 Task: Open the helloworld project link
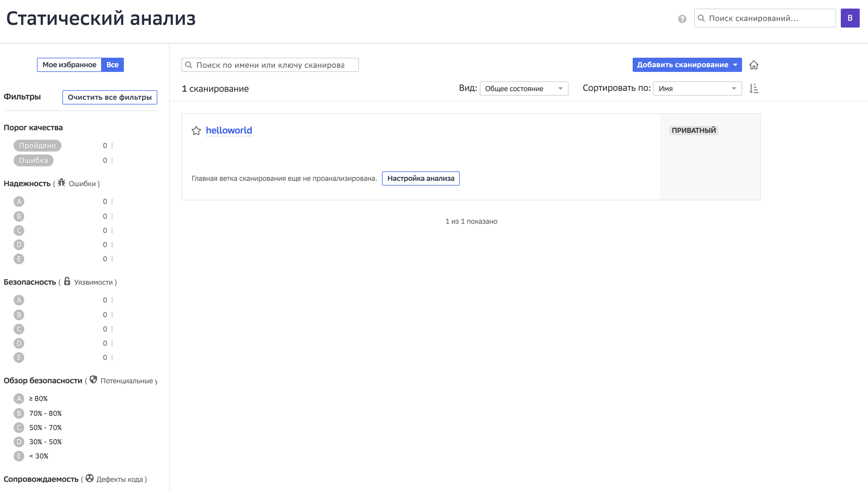point(229,131)
